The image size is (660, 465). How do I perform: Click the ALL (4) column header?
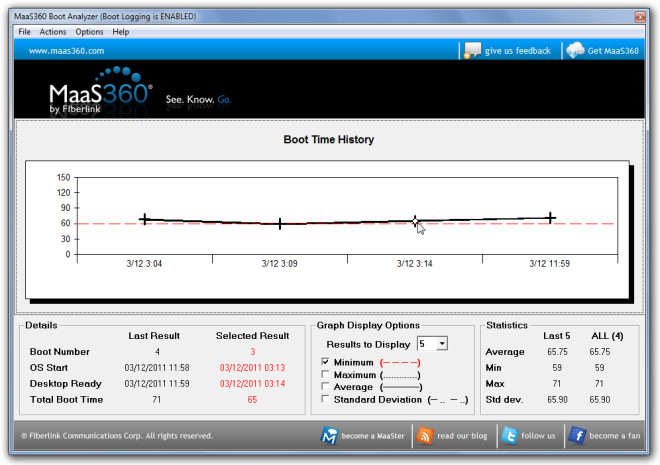coord(607,336)
